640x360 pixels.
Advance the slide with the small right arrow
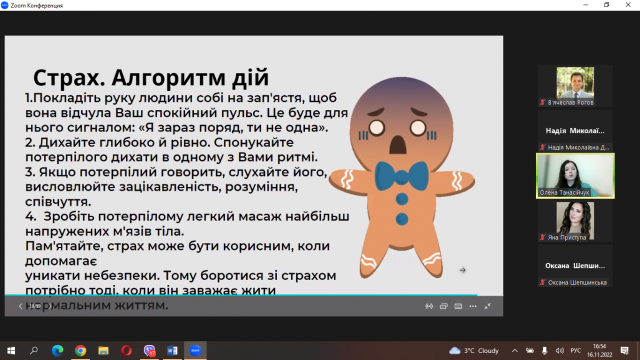tap(462, 270)
